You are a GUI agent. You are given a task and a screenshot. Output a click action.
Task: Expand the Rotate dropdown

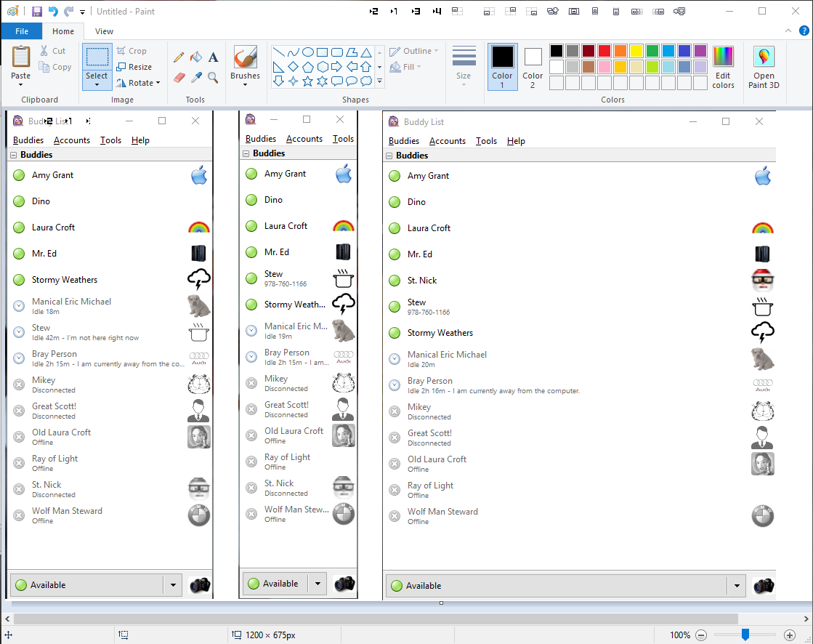[158, 83]
